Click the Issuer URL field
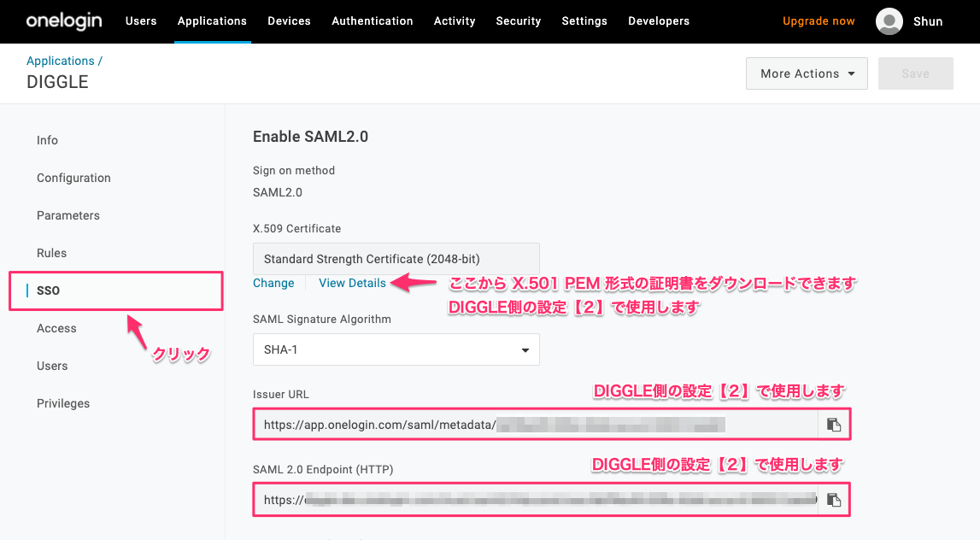The image size is (980, 540). point(535,425)
